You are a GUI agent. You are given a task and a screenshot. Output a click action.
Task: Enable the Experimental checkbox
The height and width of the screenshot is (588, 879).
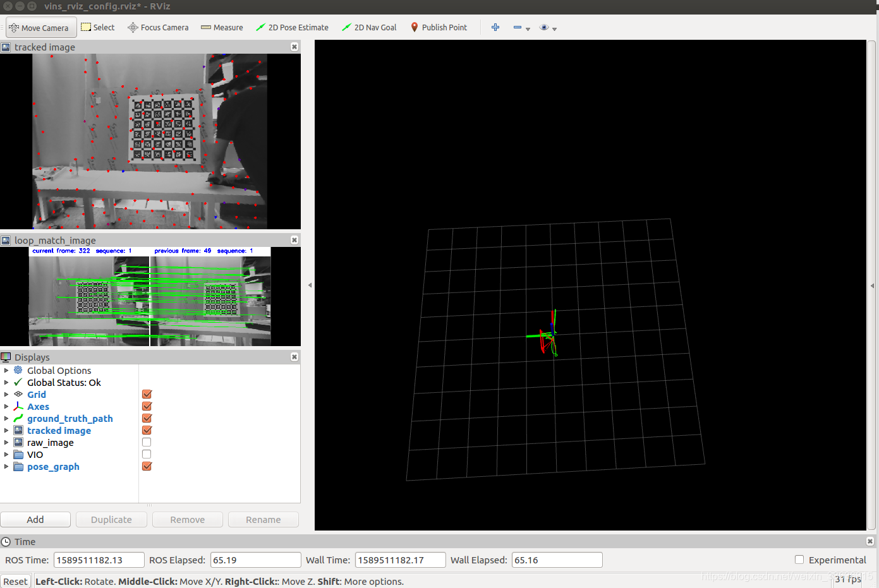[799, 560]
